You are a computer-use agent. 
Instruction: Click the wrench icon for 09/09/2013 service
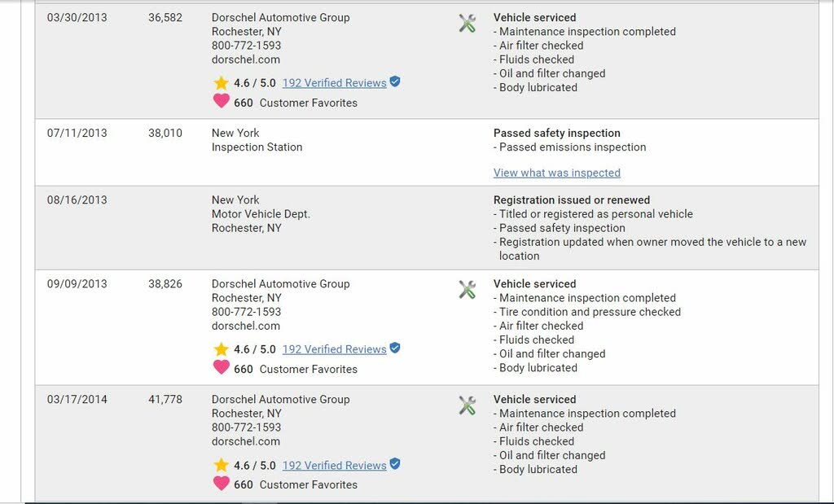click(x=467, y=290)
